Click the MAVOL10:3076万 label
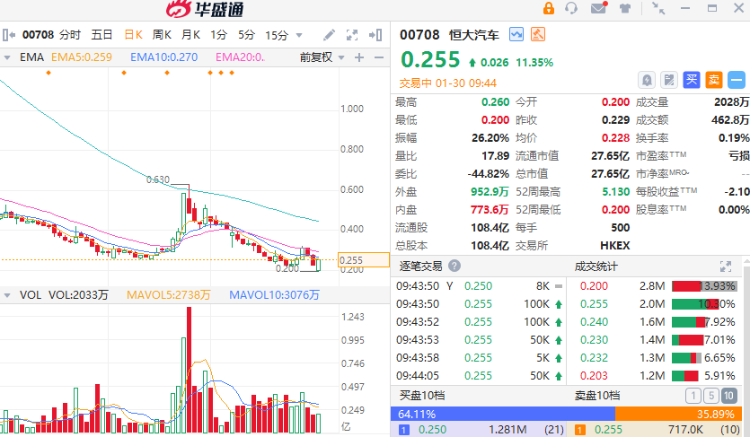Screen dimensions: 750x437 [274, 295]
